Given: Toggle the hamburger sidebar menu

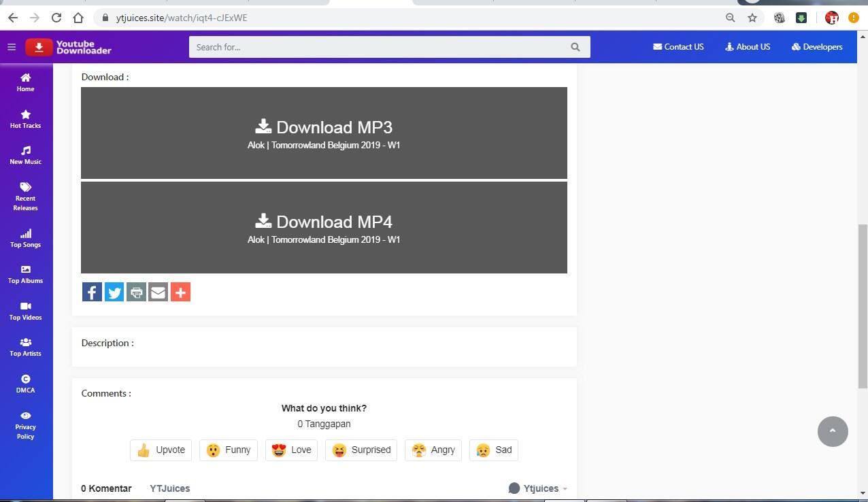Looking at the screenshot, I should click(12, 47).
